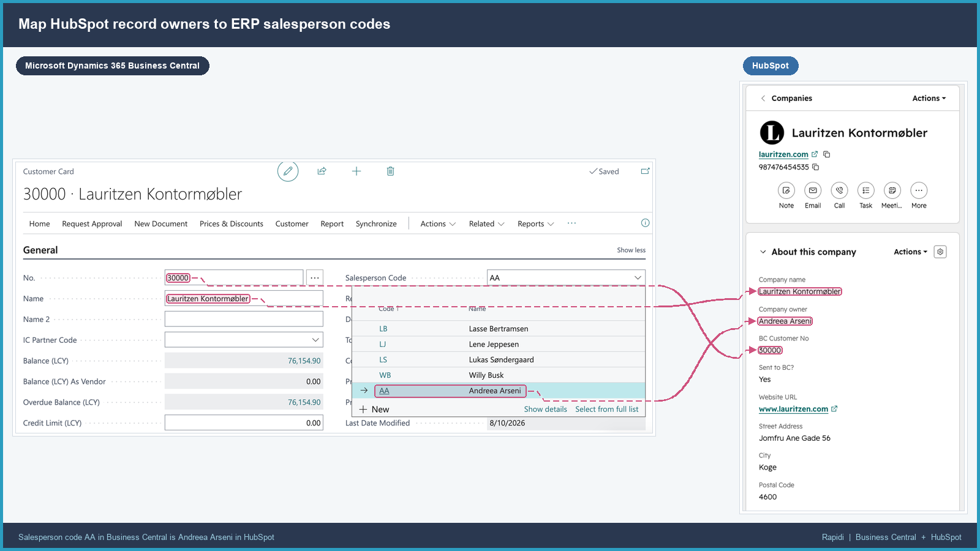Click the HubSpot Email icon
The image size is (980, 551).
pyautogui.click(x=813, y=190)
